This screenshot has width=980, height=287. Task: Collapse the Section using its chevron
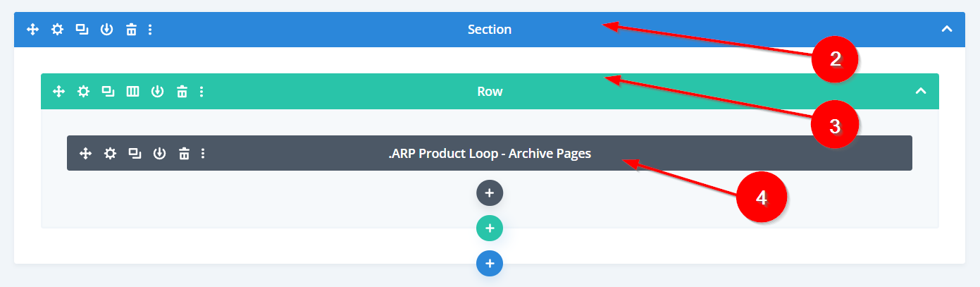point(947,30)
